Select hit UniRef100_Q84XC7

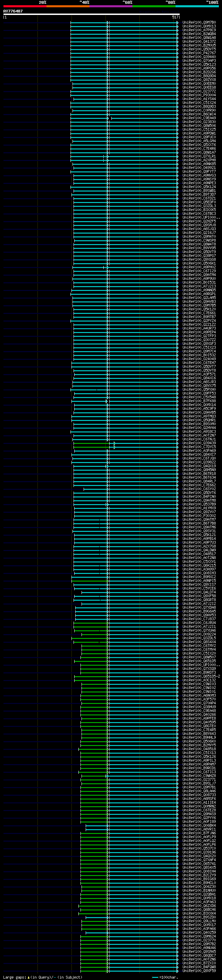[x=199, y=454]
